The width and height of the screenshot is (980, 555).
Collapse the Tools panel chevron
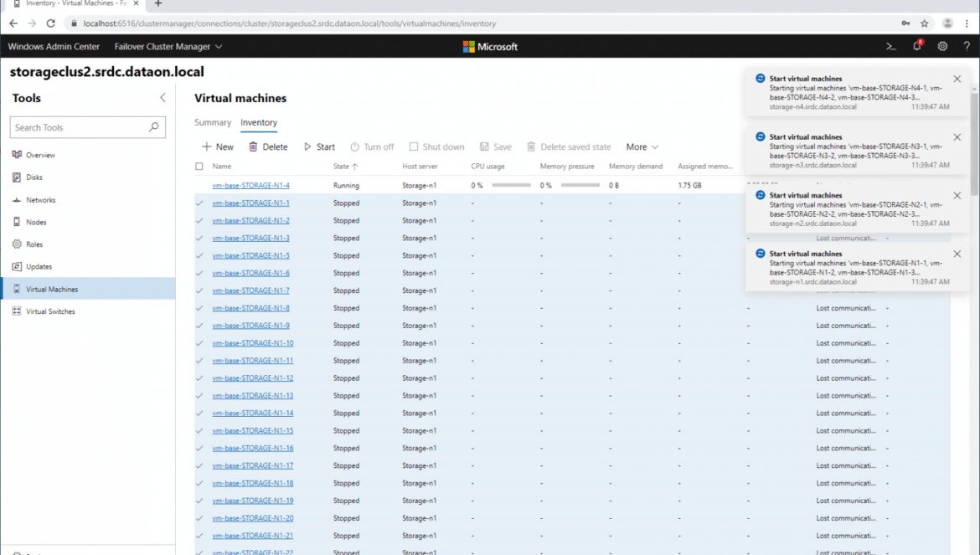(x=162, y=97)
